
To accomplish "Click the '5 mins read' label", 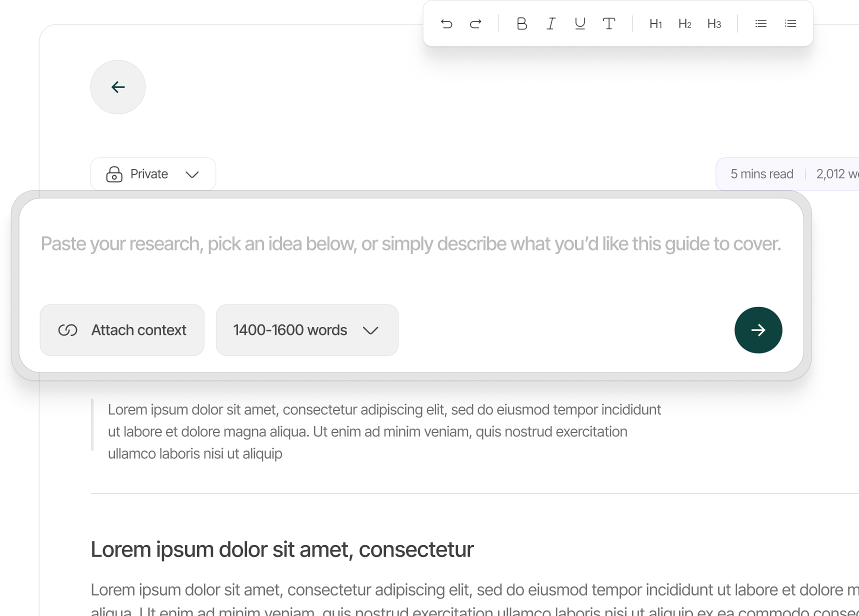I will pos(761,174).
